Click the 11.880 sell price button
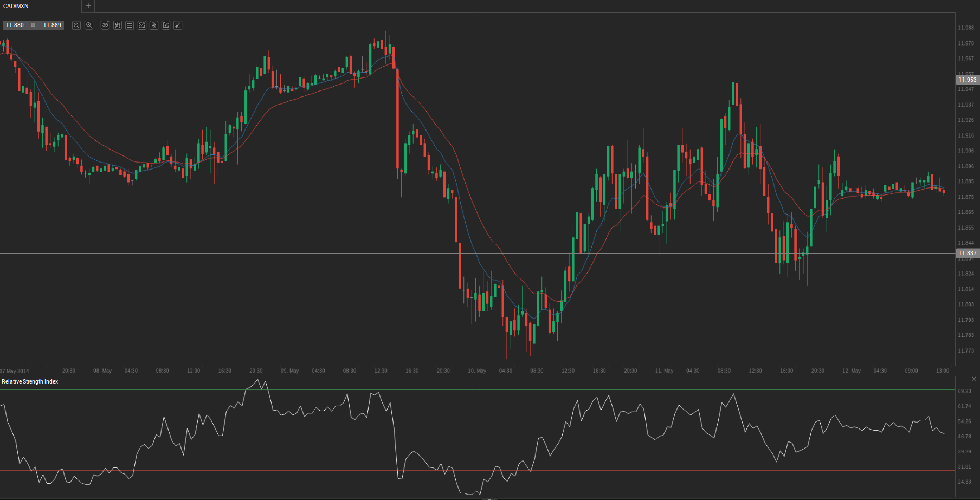The image size is (980, 500). pyautogui.click(x=15, y=25)
